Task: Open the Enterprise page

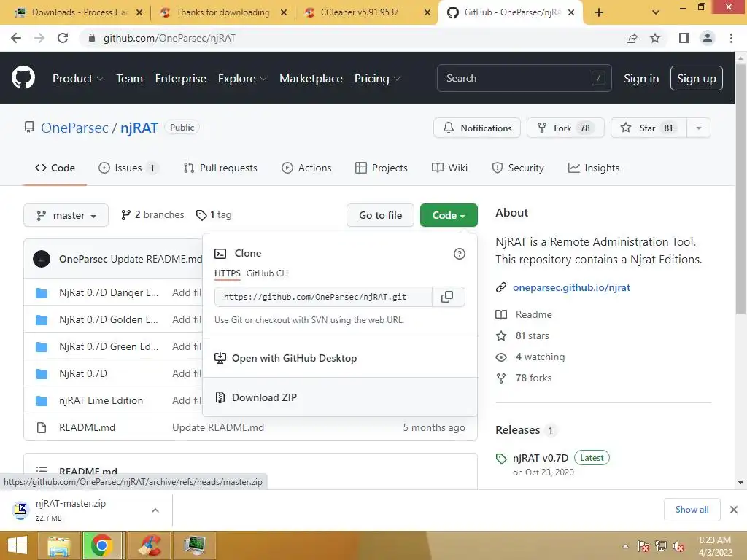Action: click(x=181, y=78)
